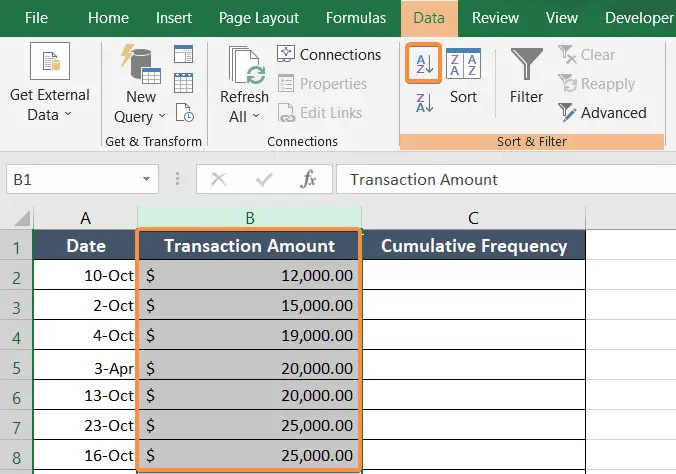The height and width of the screenshot is (474, 676).
Task: Select the 23-Oct date cell
Action: pyautogui.click(x=85, y=425)
